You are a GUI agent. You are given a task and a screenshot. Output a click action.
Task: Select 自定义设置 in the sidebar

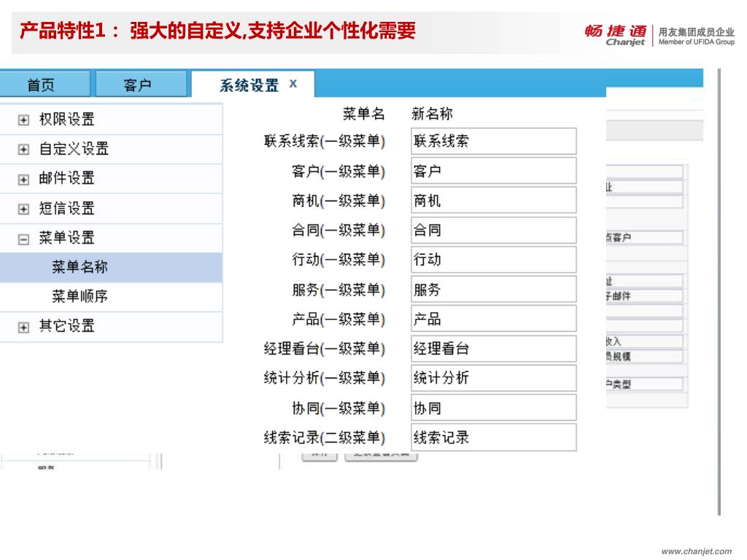74,149
